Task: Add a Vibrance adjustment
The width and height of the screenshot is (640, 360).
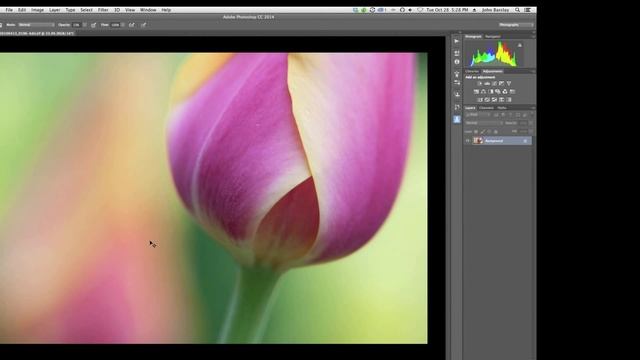Action: click(509, 84)
